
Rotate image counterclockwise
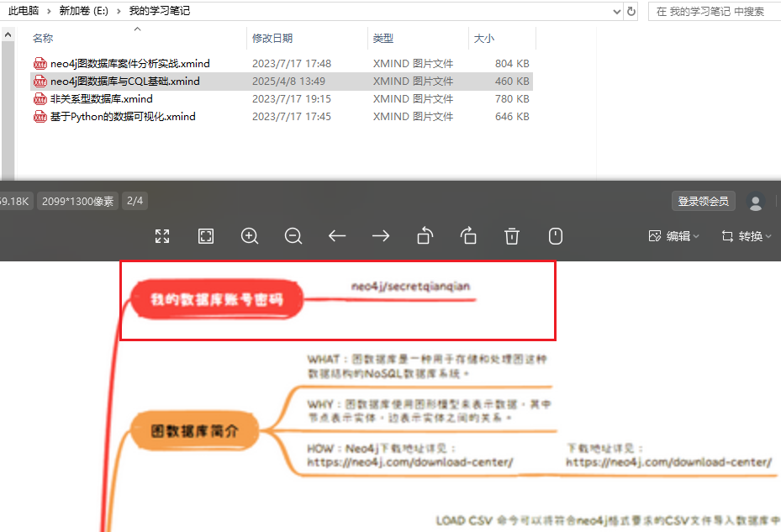425,235
